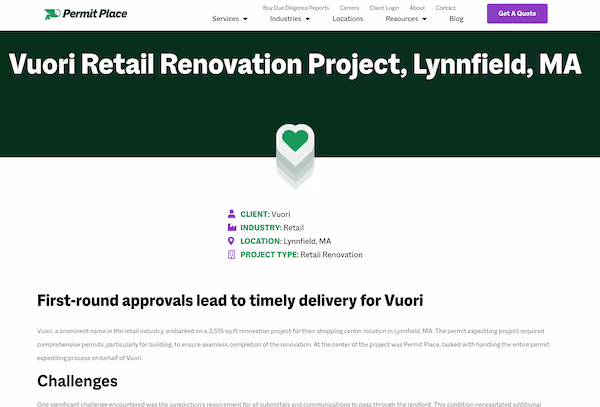Open the Locations menu item
The height and width of the screenshot is (407, 600).
tap(347, 18)
